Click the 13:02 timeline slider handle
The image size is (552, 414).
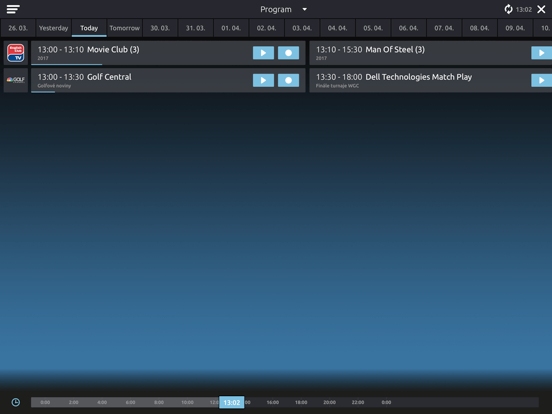[232, 402]
